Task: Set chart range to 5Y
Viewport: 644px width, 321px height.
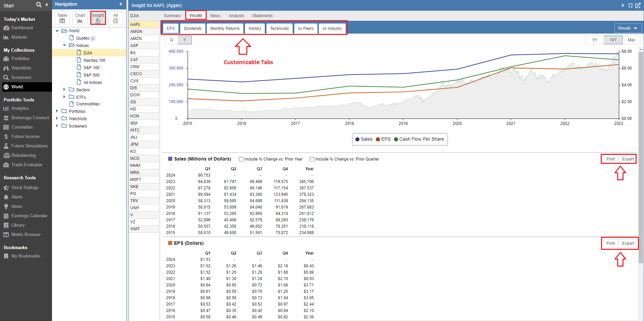Action: click(x=595, y=40)
